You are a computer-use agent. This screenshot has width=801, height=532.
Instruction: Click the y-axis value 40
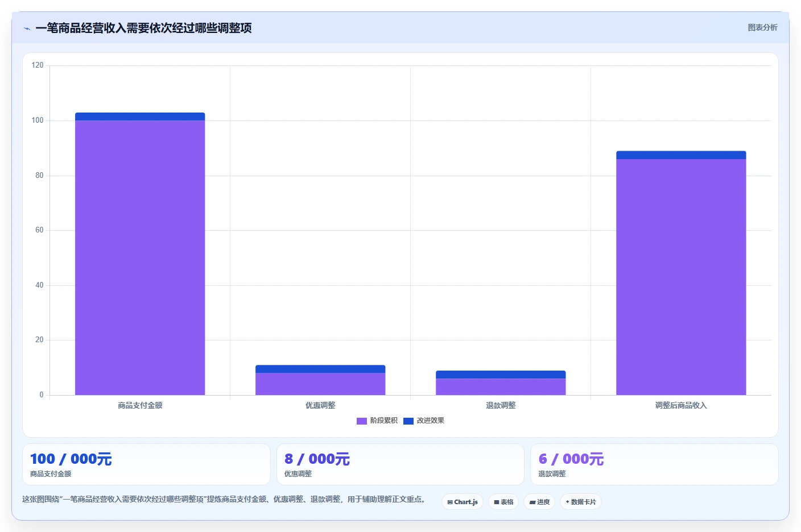(x=39, y=285)
